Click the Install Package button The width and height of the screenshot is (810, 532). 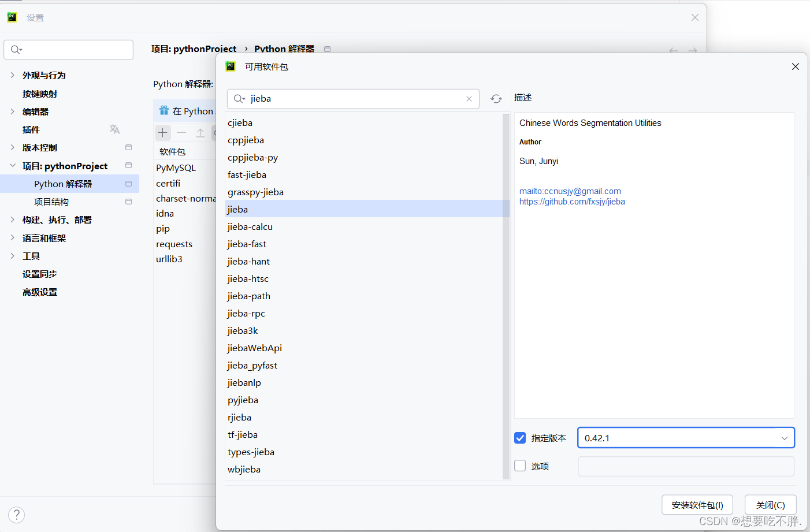tap(697, 505)
